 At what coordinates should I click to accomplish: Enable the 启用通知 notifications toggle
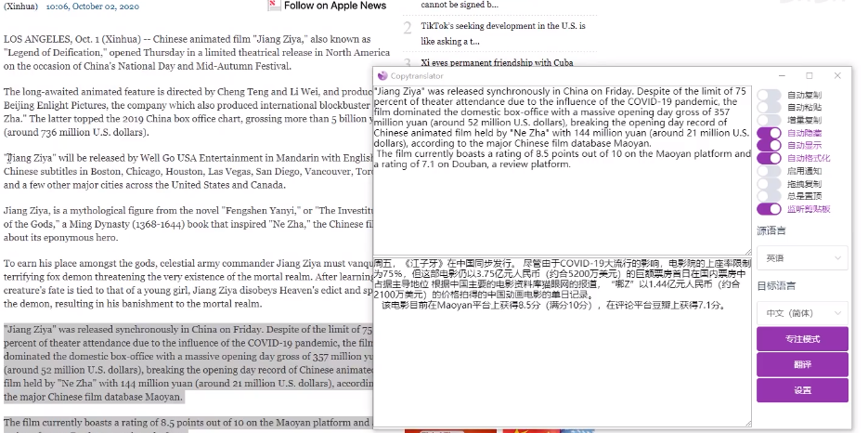(769, 171)
